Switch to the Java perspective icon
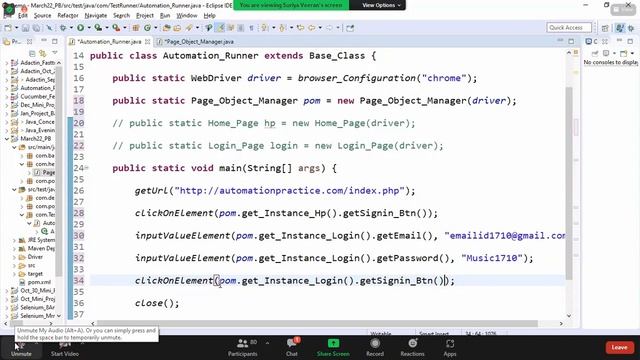This screenshot has height=360, width=640. [x=620, y=28]
